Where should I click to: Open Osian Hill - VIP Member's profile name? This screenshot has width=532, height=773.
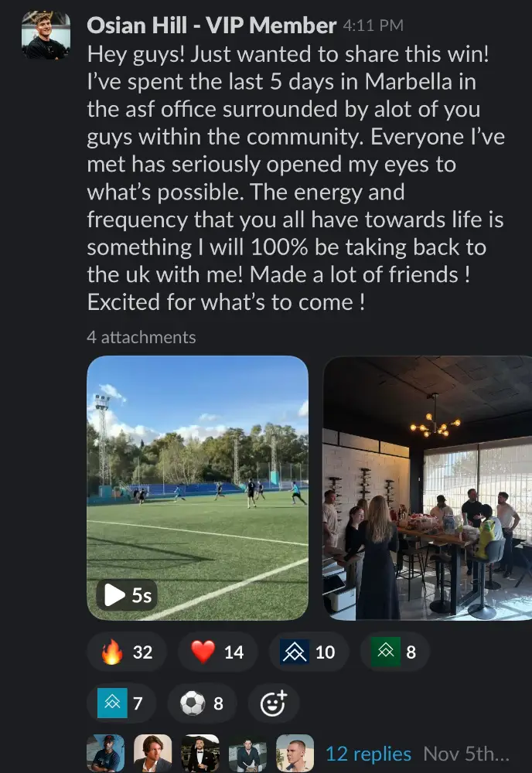[x=211, y=26]
